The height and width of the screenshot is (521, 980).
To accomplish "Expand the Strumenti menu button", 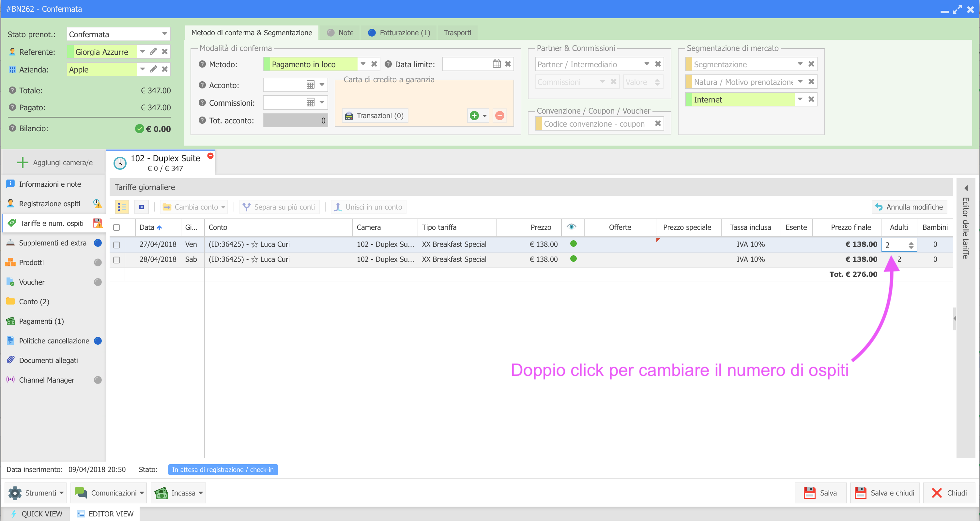I will [x=35, y=493].
